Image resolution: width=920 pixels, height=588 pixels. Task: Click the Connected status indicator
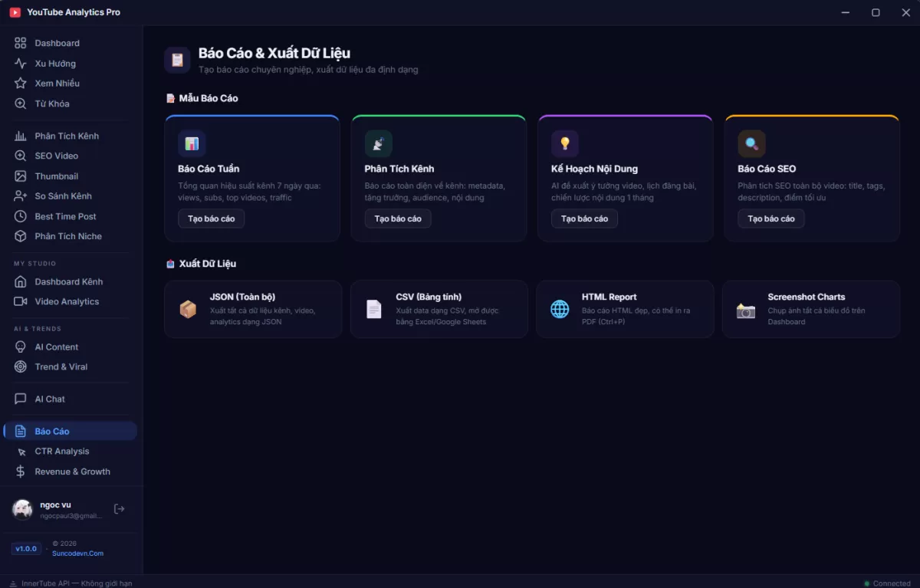coord(886,583)
